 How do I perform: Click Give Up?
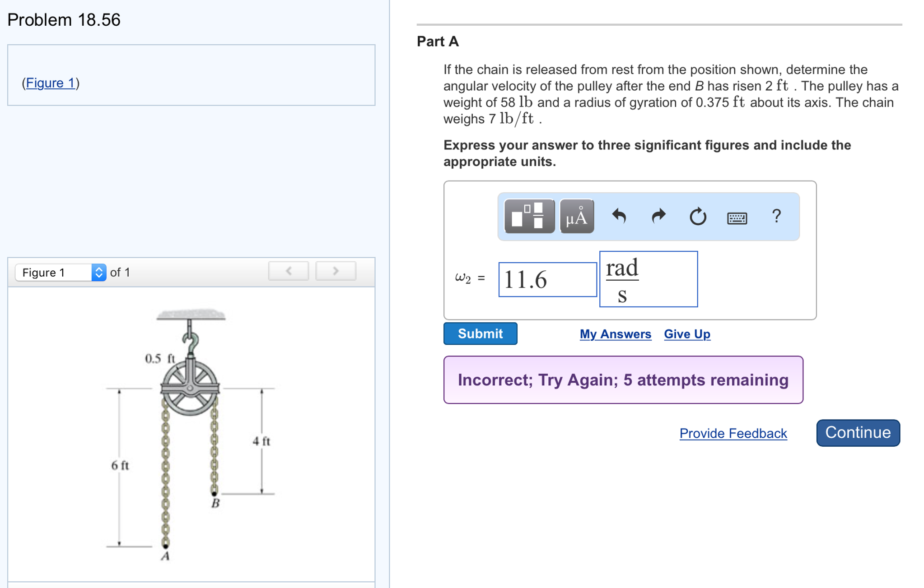(687, 334)
